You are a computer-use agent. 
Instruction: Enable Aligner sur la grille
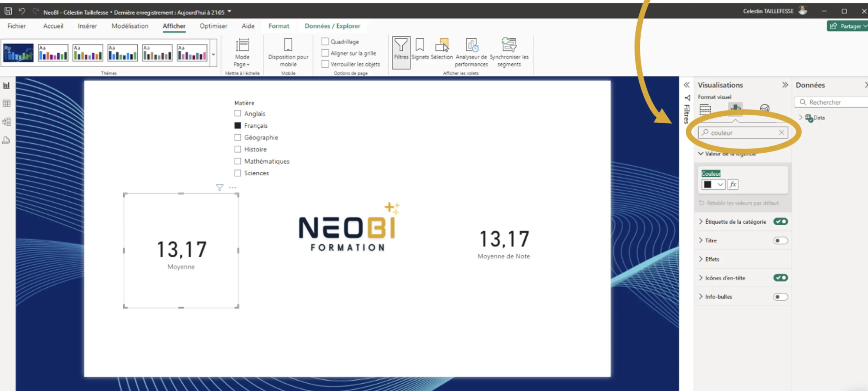325,53
